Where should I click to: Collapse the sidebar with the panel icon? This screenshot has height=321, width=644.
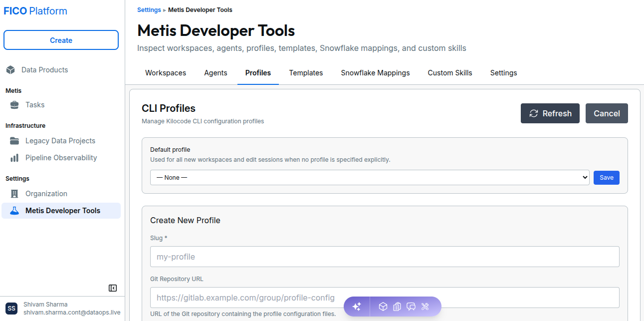coord(113,288)
